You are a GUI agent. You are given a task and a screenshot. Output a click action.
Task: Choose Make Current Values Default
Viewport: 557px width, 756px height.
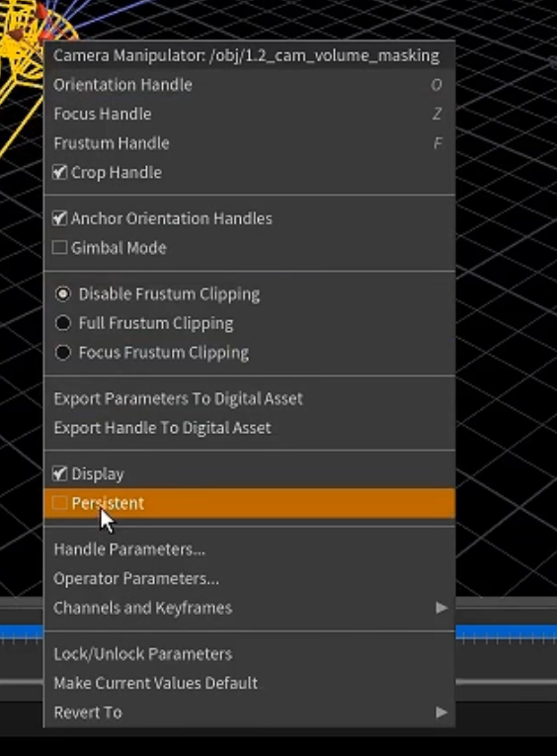[250, 683]
